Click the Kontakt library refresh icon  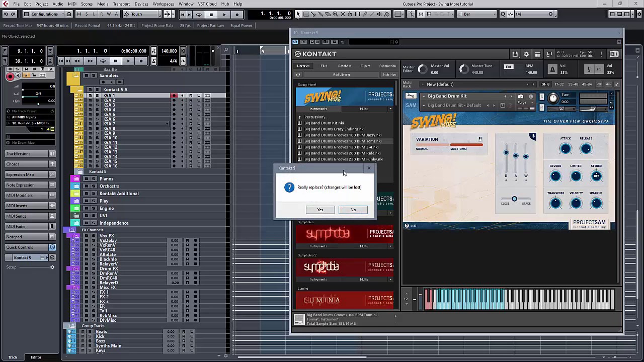point(298,75)
